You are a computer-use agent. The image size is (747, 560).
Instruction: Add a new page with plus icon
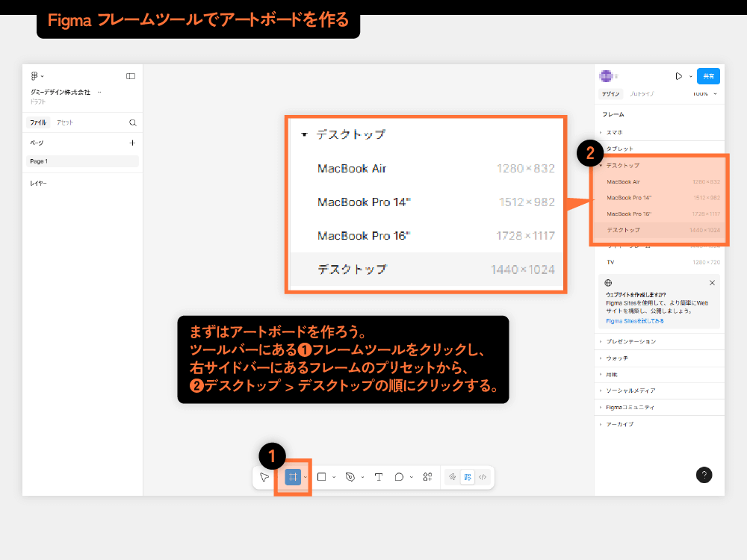click(132, 143)
